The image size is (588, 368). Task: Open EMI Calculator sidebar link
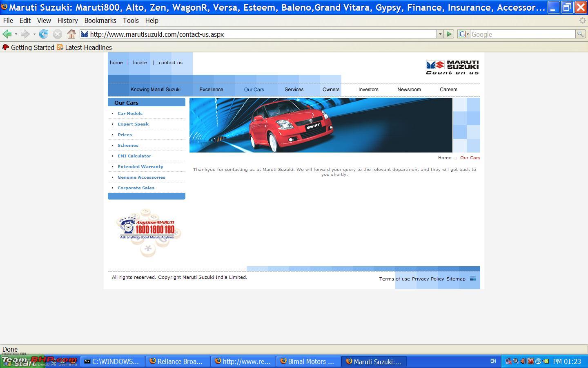[134, 156]
